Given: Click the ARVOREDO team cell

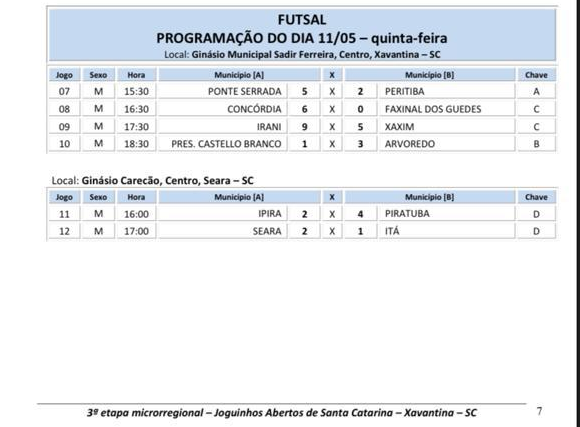Looking at the screenshot, I should tap(447, 144).
